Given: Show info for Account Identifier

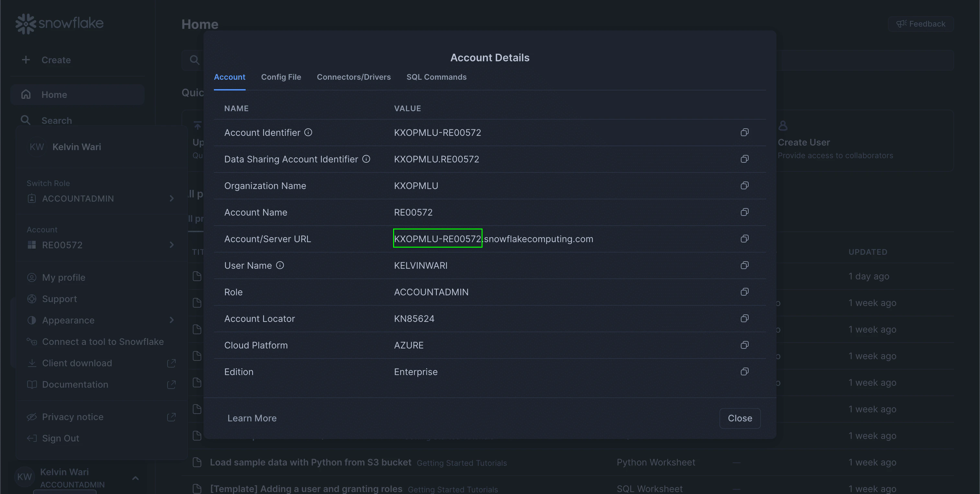Looking at the screenshot, I should point(308,133).
